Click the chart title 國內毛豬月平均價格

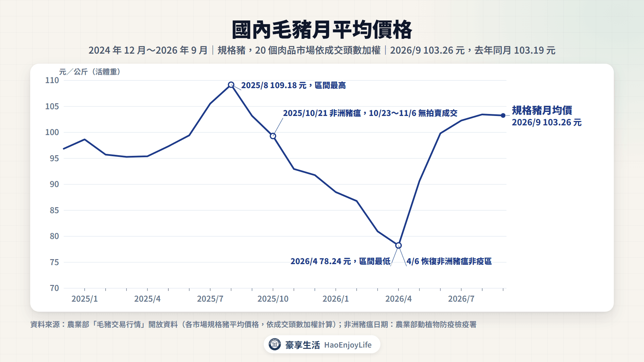[322, 30]
